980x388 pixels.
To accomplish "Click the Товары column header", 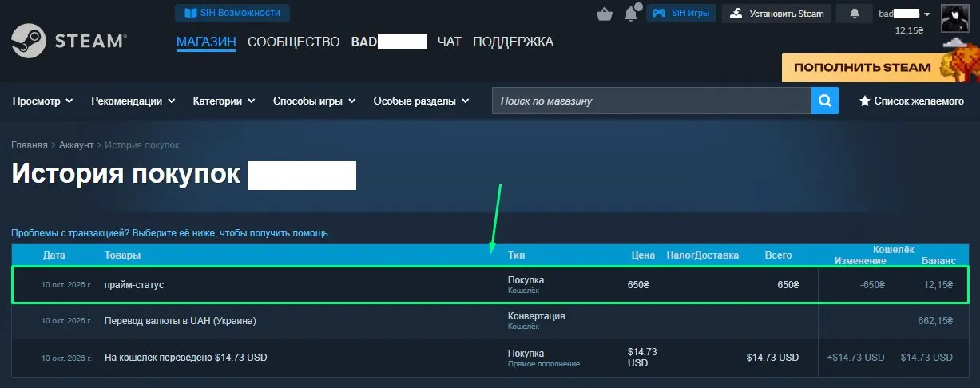I will pyautogui.click(x=122, y=255).
